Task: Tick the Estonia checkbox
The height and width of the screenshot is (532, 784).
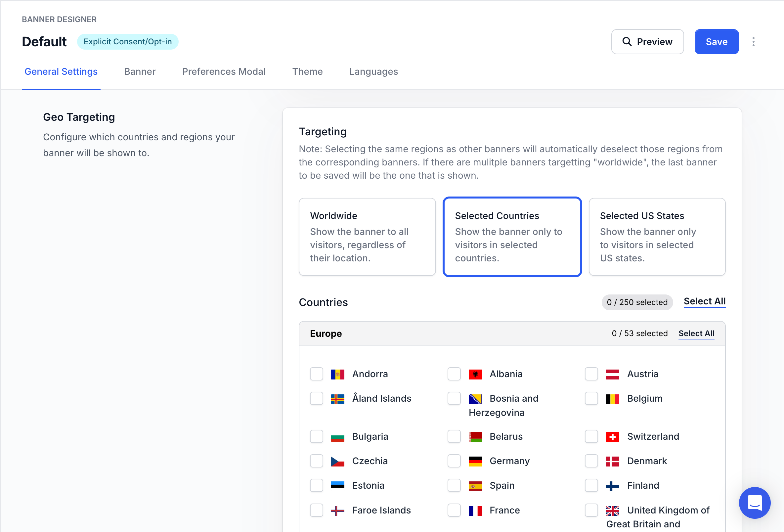Action: click(x=317, y=485)
